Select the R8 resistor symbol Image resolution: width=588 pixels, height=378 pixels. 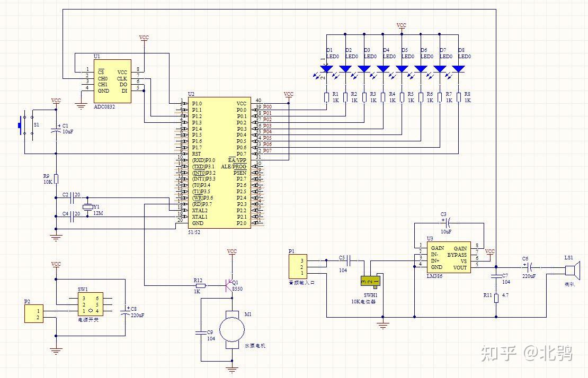[x=458, y=97]
